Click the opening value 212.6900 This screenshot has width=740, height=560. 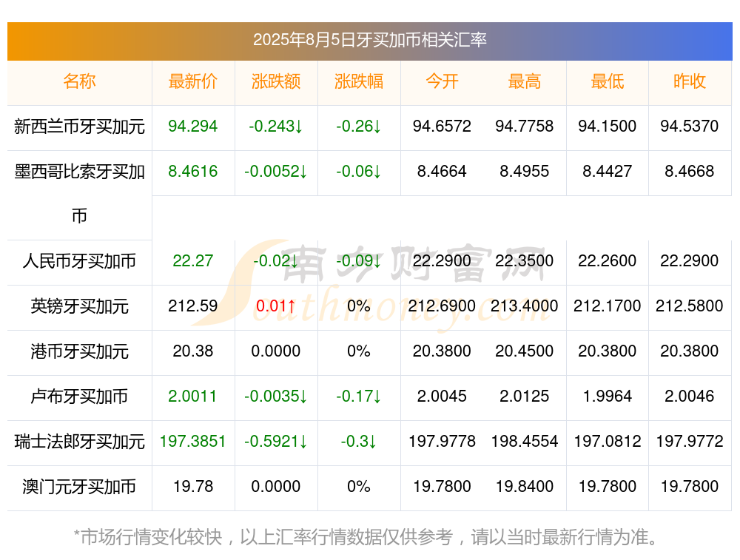[442, 306]
